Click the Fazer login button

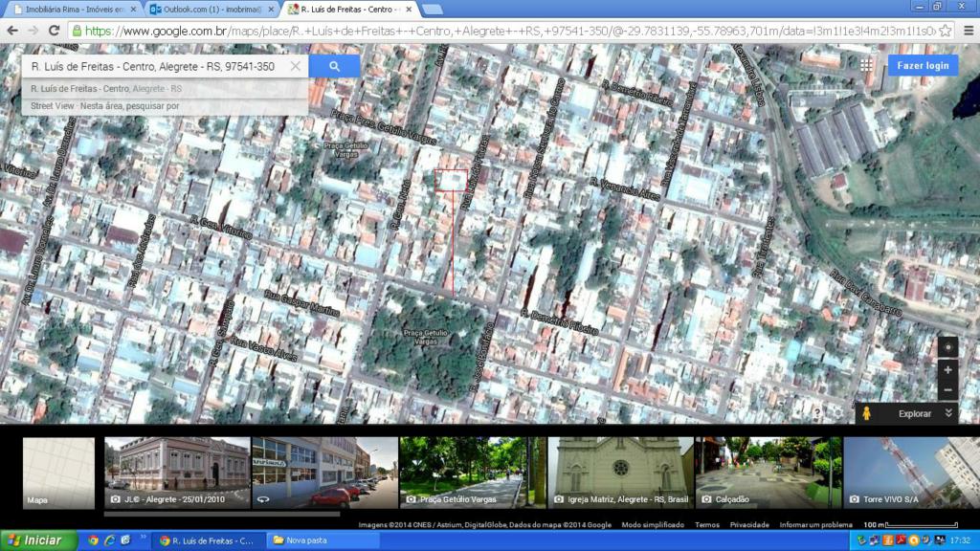point(923,66)
